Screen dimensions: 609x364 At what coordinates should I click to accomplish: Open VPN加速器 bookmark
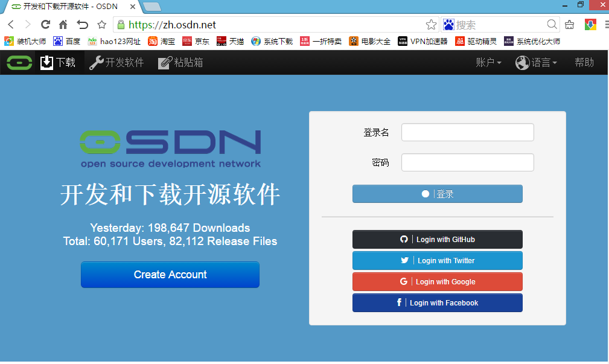coord(422,41)
